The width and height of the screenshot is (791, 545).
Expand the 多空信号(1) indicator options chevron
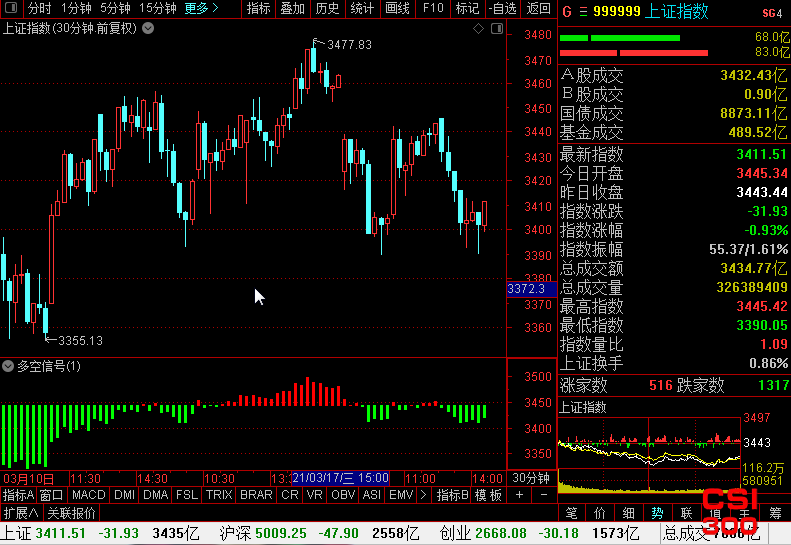[x=8, y=366]
